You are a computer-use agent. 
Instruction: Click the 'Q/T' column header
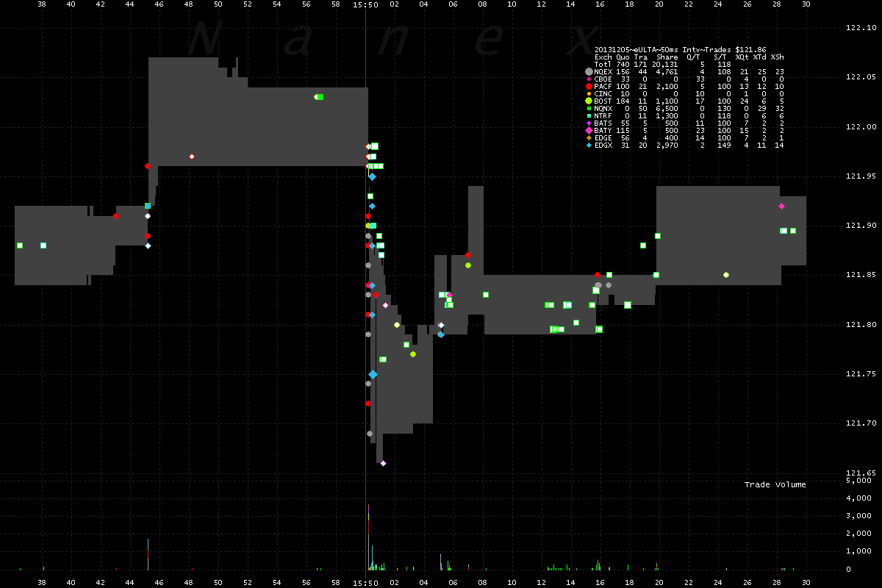(x=693, y=57)
